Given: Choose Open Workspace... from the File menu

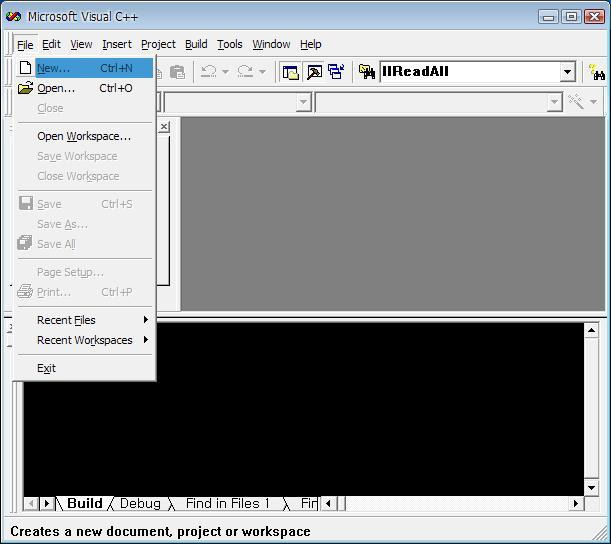Looking at the screenshot, I should pos(85,136).
